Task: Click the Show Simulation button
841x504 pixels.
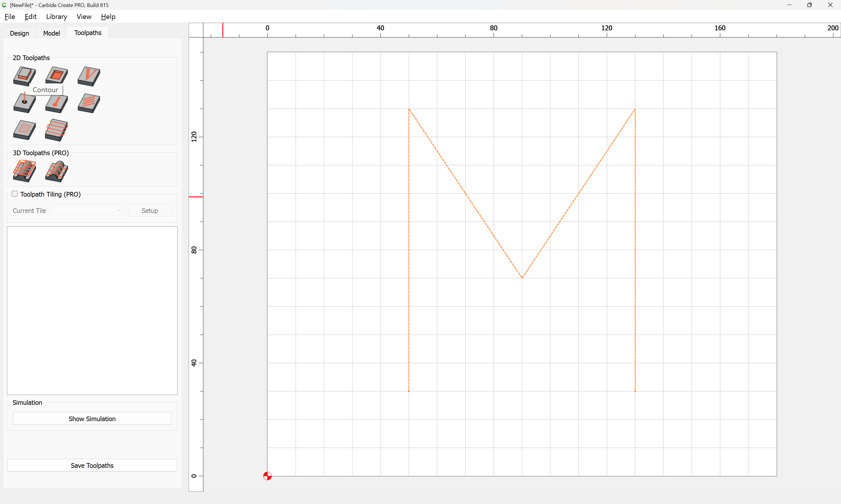Action: (92, 419)
